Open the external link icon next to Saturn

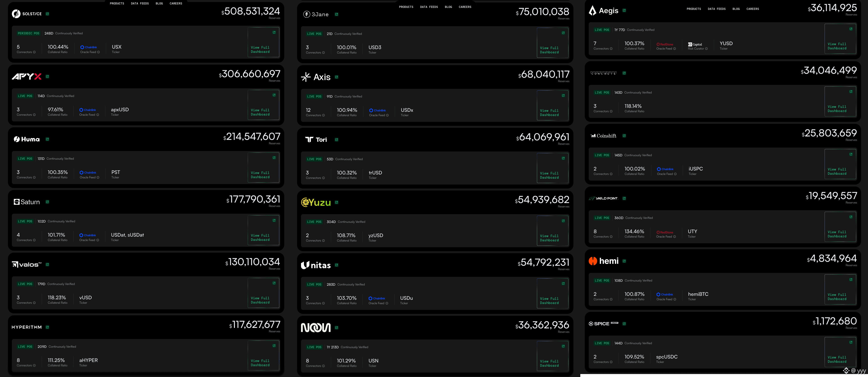[47, 202]
